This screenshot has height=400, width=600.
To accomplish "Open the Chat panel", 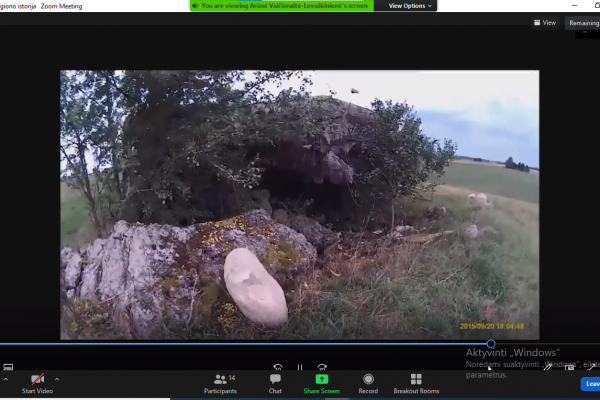I will 275,384.
